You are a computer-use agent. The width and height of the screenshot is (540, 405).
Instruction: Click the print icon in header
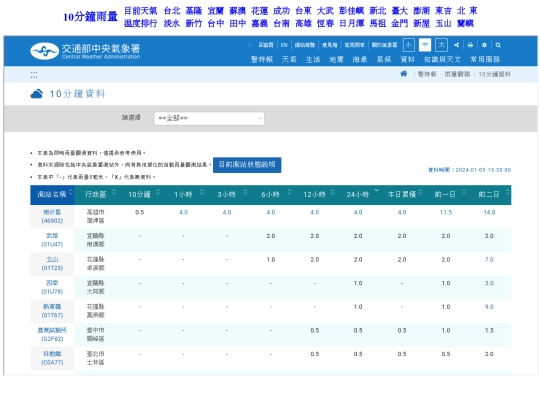point(470,45)
